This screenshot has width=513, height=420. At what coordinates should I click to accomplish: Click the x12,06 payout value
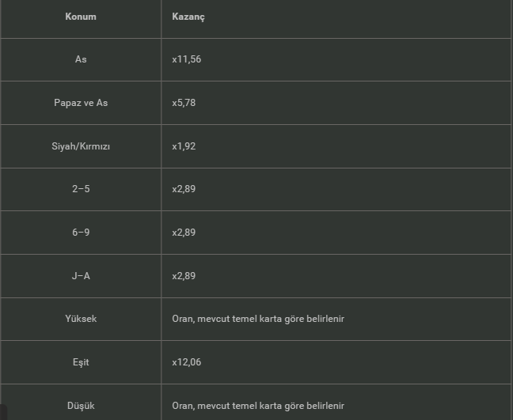pyautogui.click(x=186, y=362)
